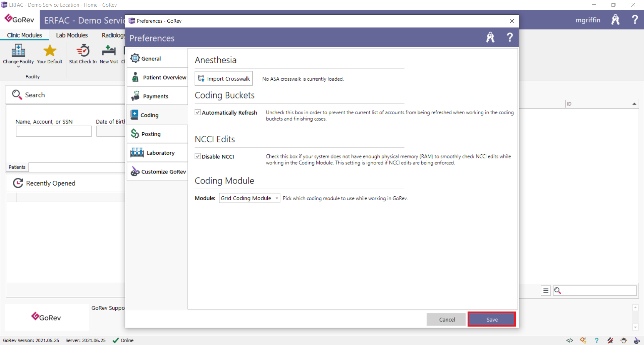Click main window help question mark

point(635,19)
